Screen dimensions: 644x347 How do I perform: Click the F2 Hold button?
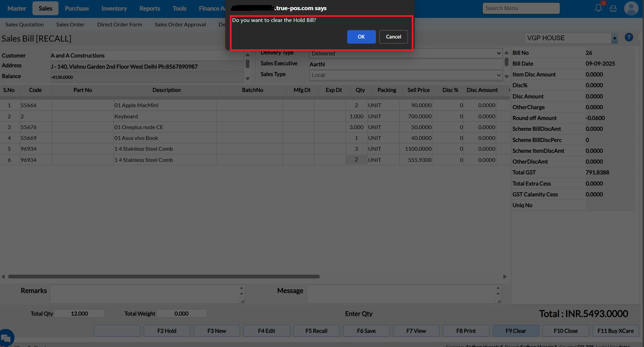[167, 331]
